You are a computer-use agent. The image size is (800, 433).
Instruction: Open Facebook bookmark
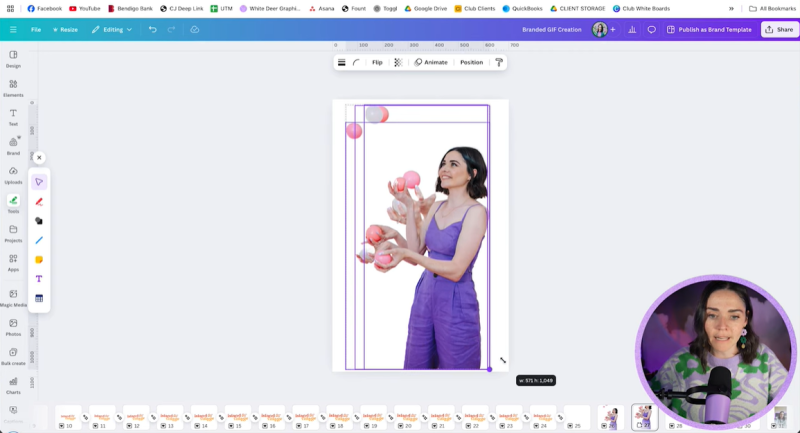[x=44, y=9]
